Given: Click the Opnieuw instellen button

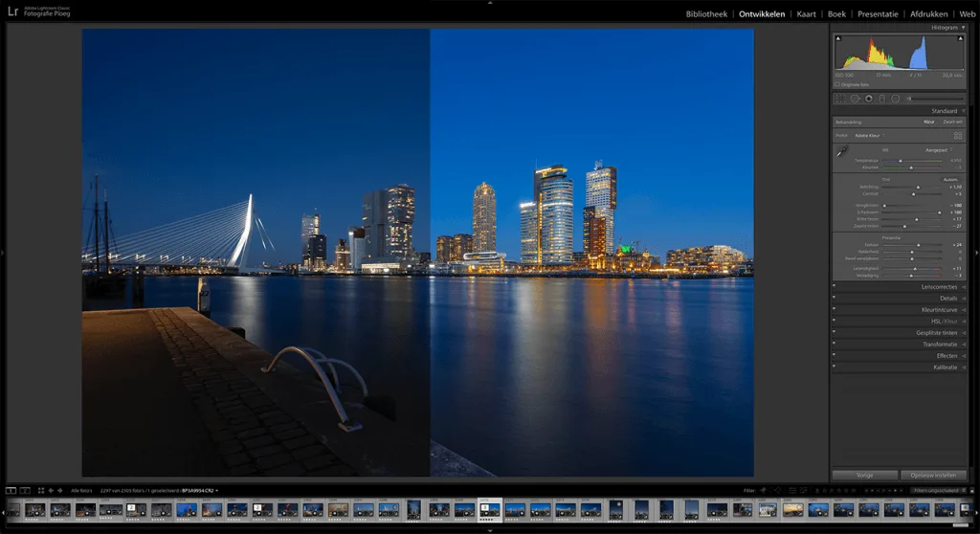Looking at the screenshot, I should click(934, 476).
